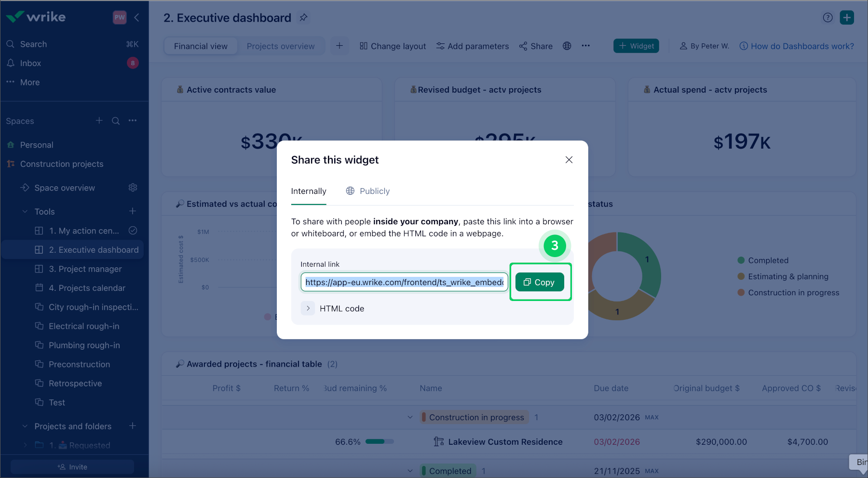Viewport: 868px width, 478px height.
Task: Add a new dashboard tab
Action: coord(339,46)
